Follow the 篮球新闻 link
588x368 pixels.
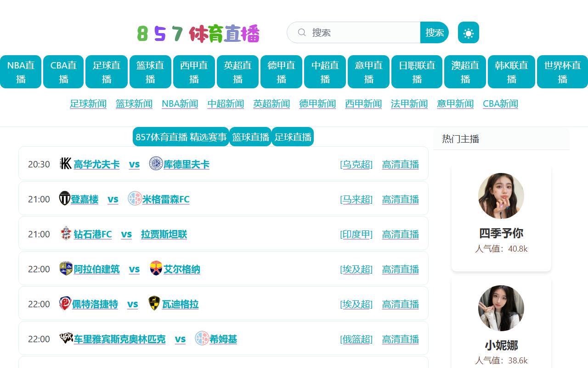(x=134, y=103)
